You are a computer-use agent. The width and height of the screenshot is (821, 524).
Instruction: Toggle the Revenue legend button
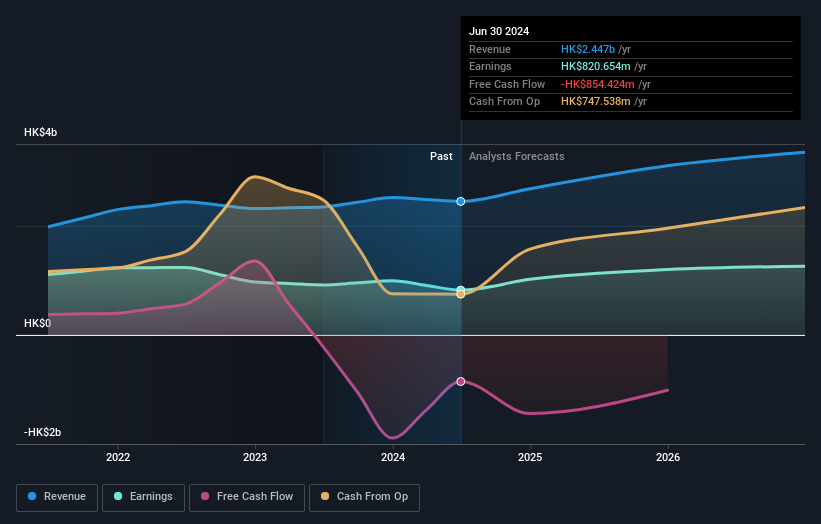57,497
